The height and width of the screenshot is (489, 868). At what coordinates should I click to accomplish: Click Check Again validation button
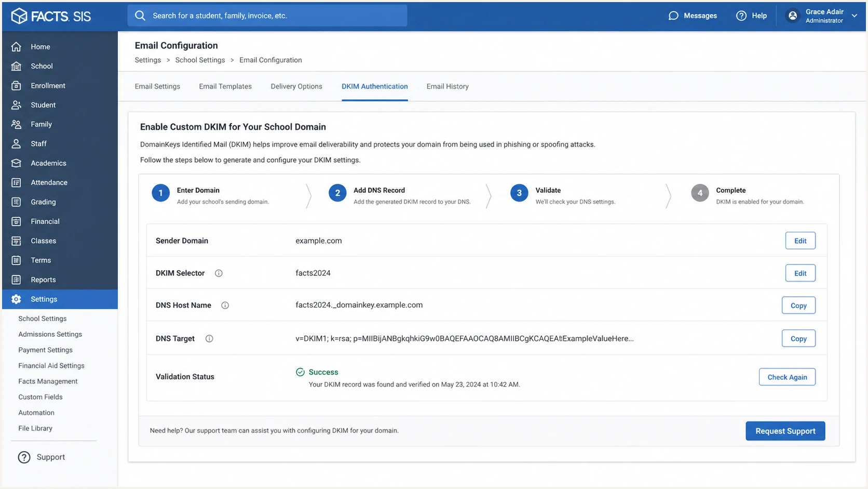(x=787, y=377)
